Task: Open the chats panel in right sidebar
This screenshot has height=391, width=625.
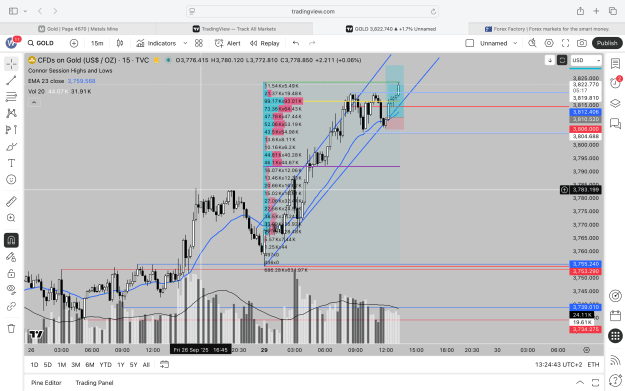Action: click(615, 124)
